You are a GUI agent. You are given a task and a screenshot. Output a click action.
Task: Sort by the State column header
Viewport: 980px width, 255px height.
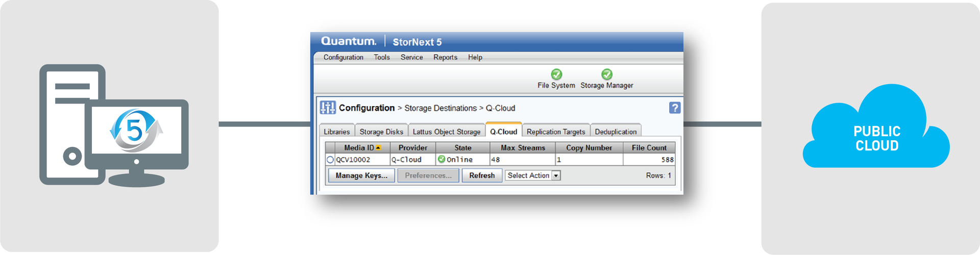coord(463,147)
